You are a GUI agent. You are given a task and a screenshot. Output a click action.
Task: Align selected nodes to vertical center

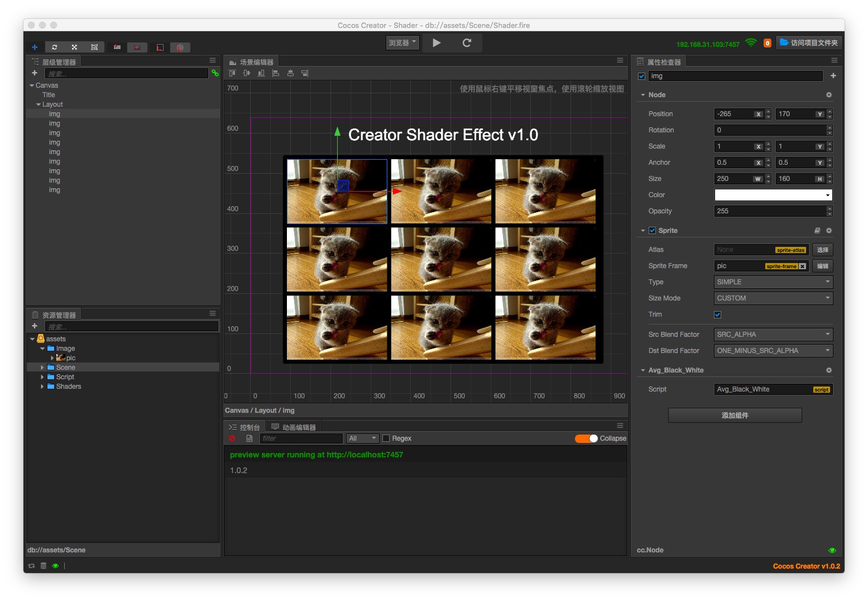coord(247,73)
